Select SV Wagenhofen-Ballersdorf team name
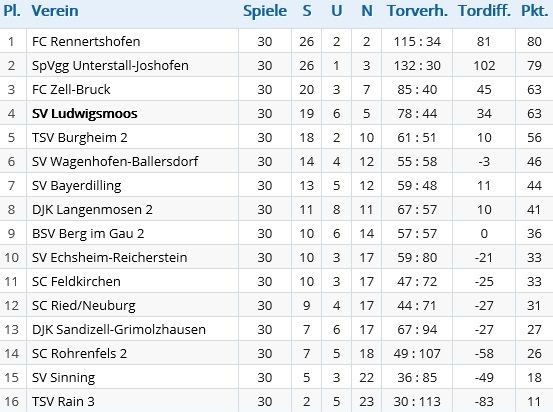553x412 pixels. [x=115, y=162]
